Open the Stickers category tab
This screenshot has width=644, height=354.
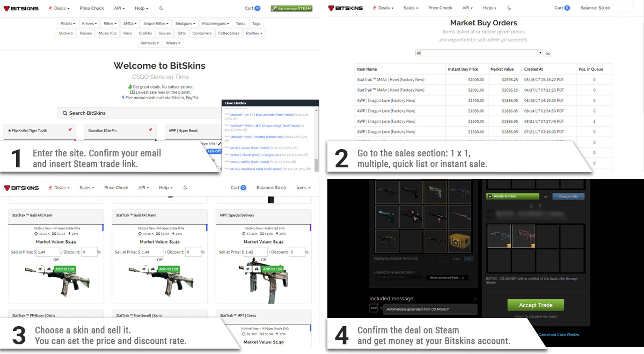tap(66, 33)
